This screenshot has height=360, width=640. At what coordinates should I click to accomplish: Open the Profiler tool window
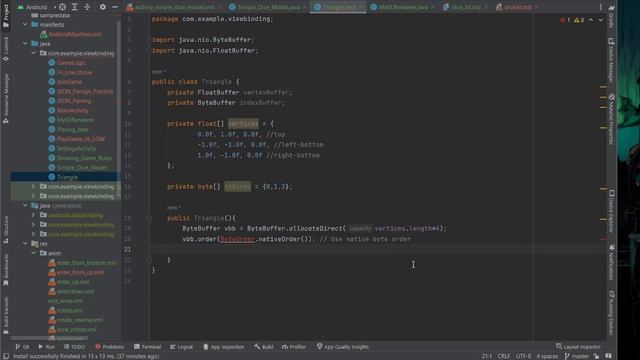coord(293,347)
